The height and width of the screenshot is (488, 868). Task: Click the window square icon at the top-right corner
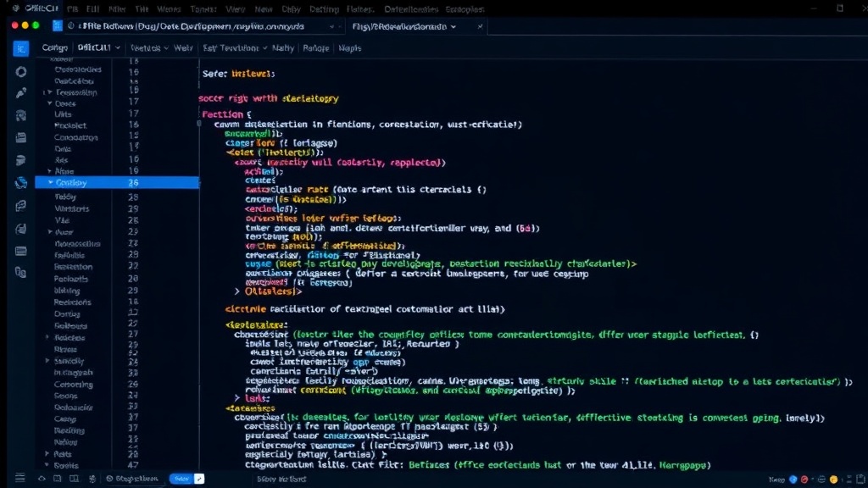(840, 8)
